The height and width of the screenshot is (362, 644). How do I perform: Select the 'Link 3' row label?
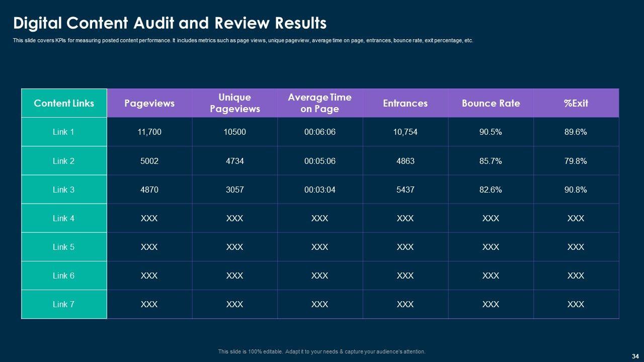tap(64, 190)
